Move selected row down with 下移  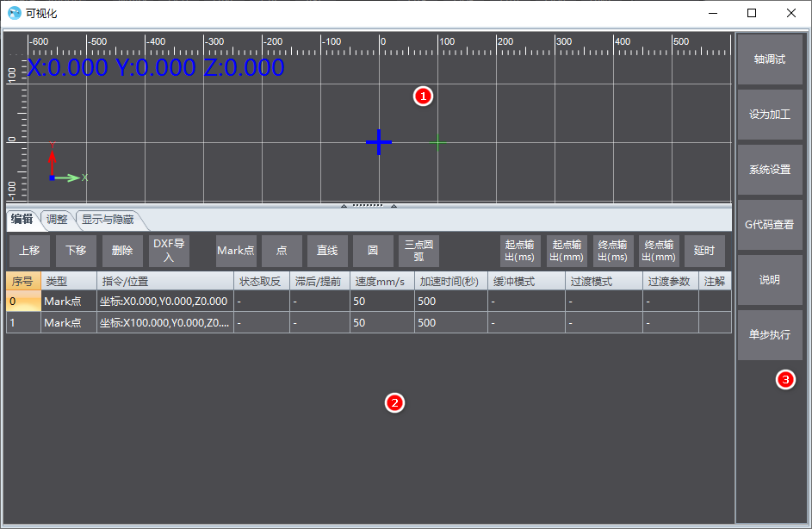click(x=76, y=251)
